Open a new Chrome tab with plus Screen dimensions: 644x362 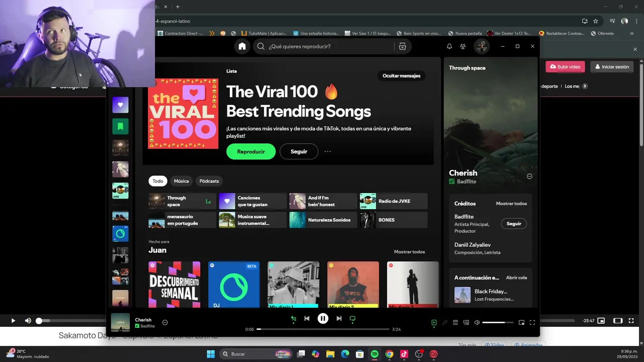point(178,7)
